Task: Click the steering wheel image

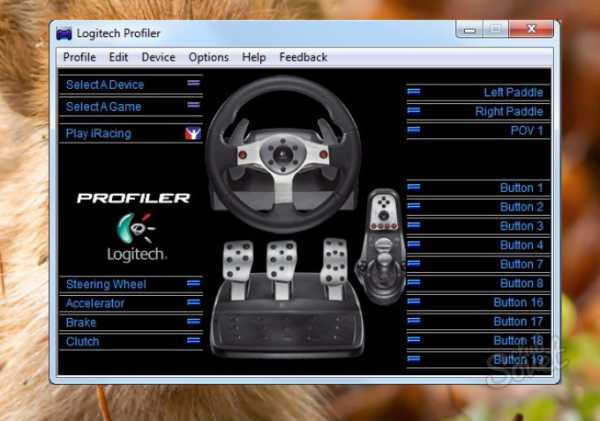Action: click(283, 154)
